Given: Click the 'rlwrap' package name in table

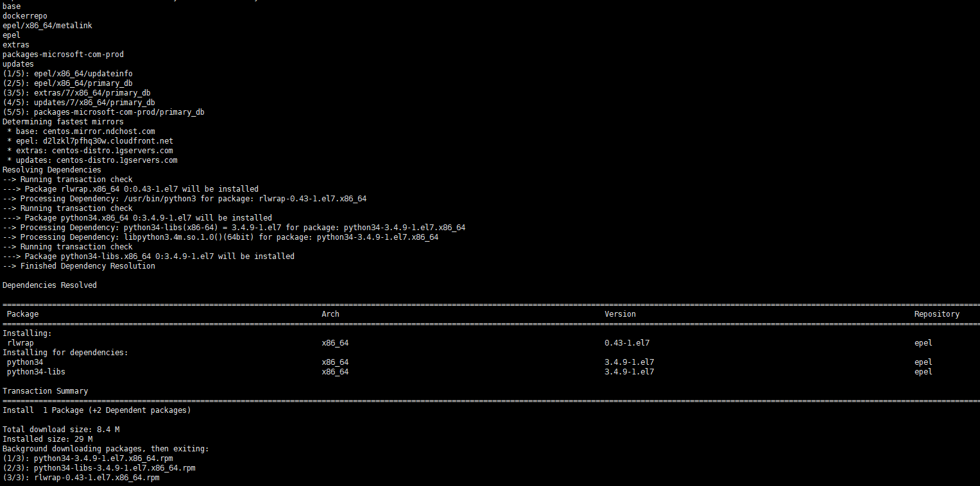Looking at the screenshot, I should (21, 343).
